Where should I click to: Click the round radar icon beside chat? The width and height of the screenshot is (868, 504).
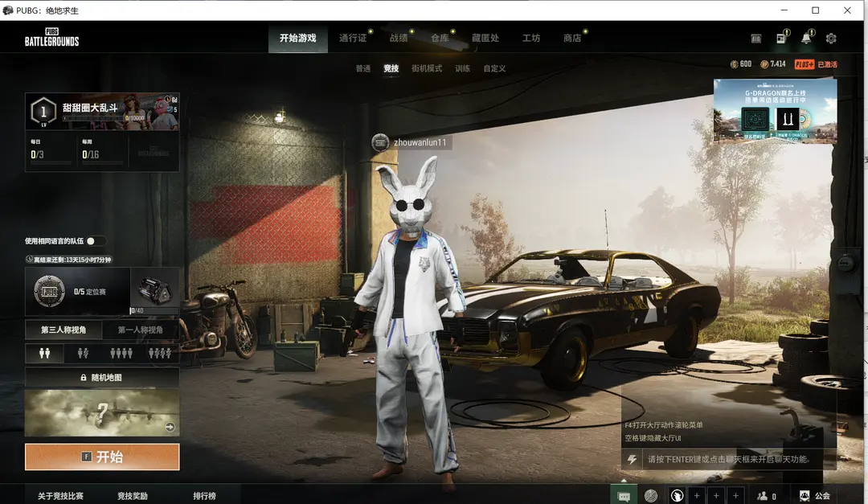tap(651, 496)
